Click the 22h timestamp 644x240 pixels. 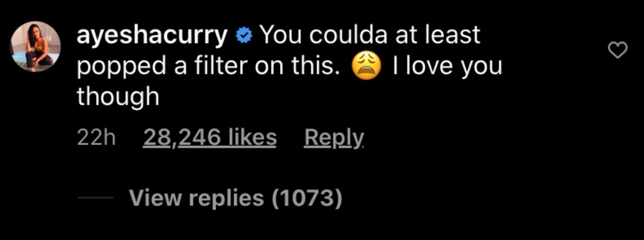[x=96, y=137]
